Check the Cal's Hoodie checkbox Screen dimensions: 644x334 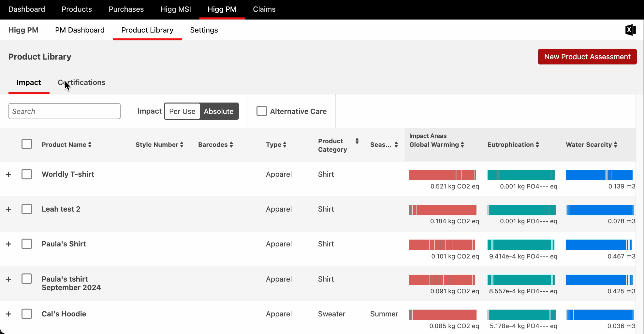click(27, 314)
